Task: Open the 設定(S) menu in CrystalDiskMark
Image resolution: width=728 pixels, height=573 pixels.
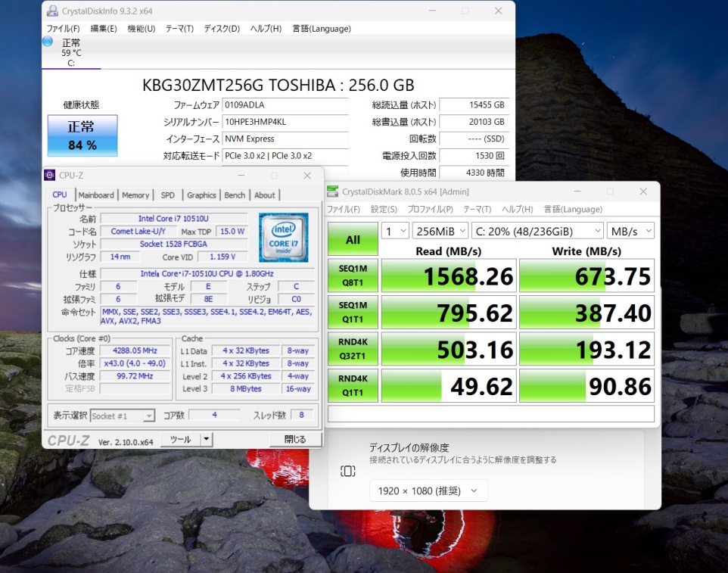Action: point(384,210)
